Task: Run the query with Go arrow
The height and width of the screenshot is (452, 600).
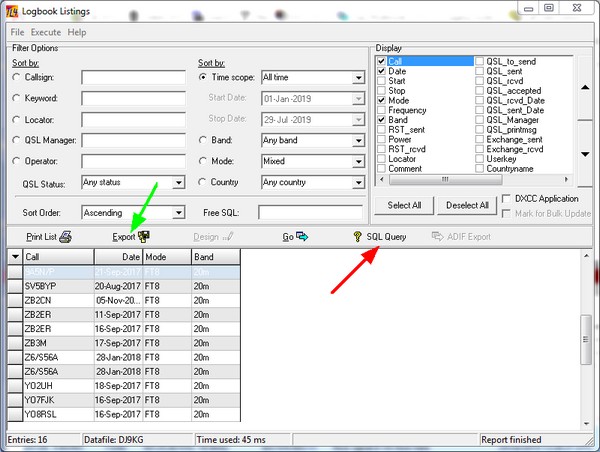Action: pyautogui.click(x=302, y=237)
